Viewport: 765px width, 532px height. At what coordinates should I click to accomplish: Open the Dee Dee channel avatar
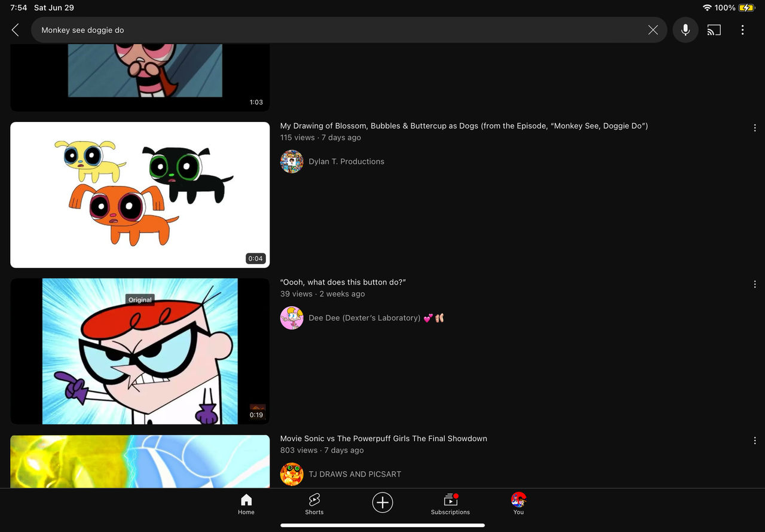tap(292, 318)
